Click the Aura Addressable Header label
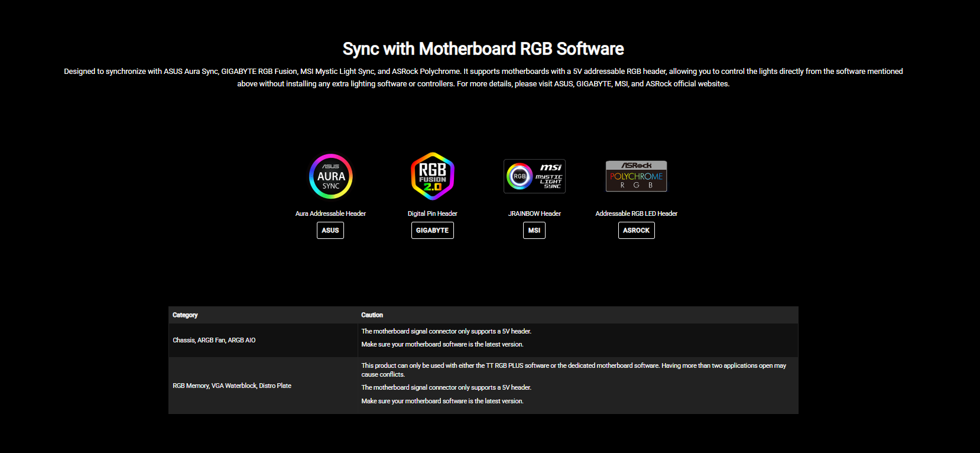The image size is (980, 453). [x=330, y=213]
